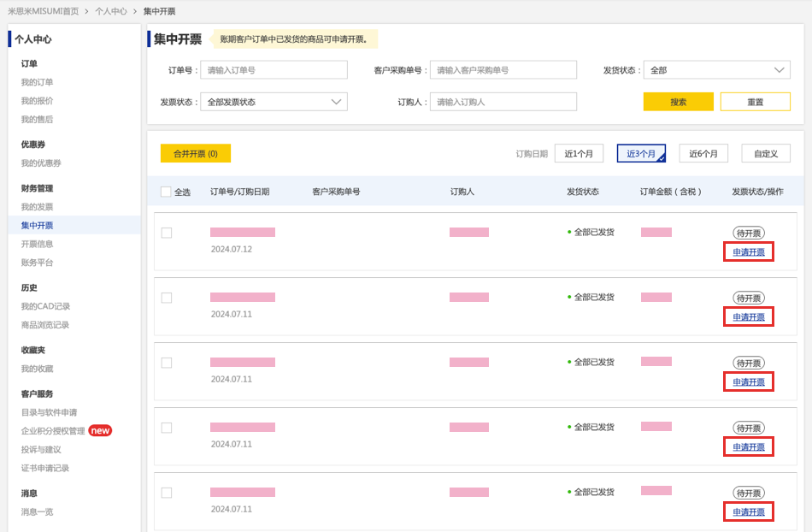Tick the 全选 select-all checkbox
812x532 pixels.
[x=166, y=192]
